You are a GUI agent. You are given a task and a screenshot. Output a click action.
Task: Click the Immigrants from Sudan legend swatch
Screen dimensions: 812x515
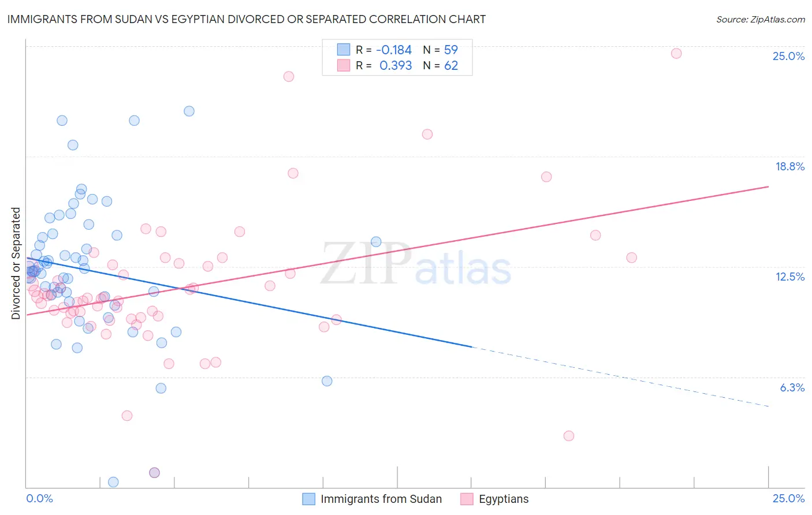click(309, 499)
